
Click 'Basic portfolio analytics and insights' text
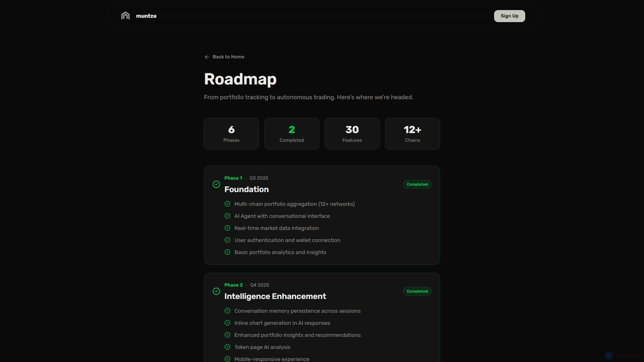coord(280,252)
